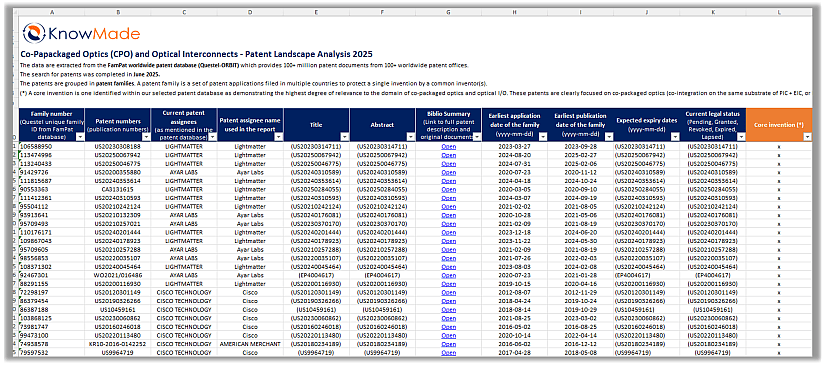Image resolution: width=825 pixels, height=365 pixels.
Task: Select patent number cell US20220113480
Action: (x=117, y=335)
